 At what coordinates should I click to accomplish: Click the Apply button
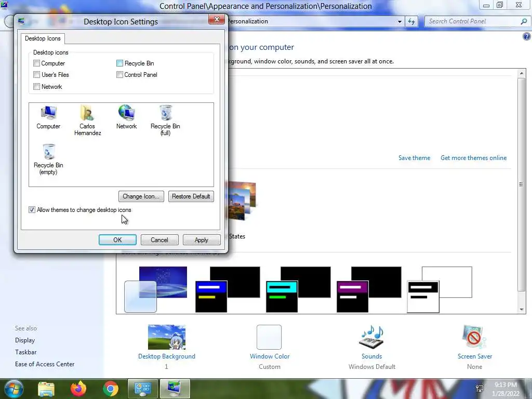point(202,240)
